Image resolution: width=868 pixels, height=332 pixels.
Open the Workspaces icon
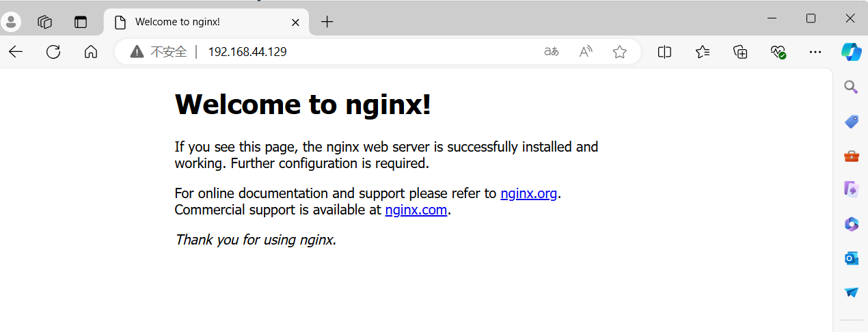(x=45, y=22)
